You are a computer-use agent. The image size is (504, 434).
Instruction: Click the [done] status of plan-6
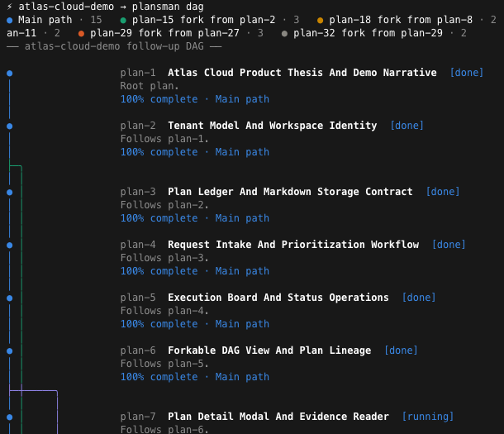click(402, 351)
